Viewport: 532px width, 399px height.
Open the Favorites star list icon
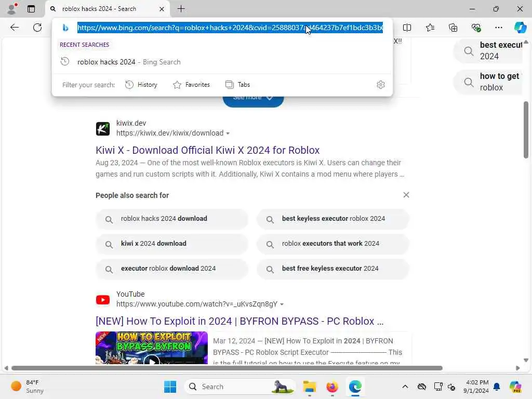click(430, 28)
